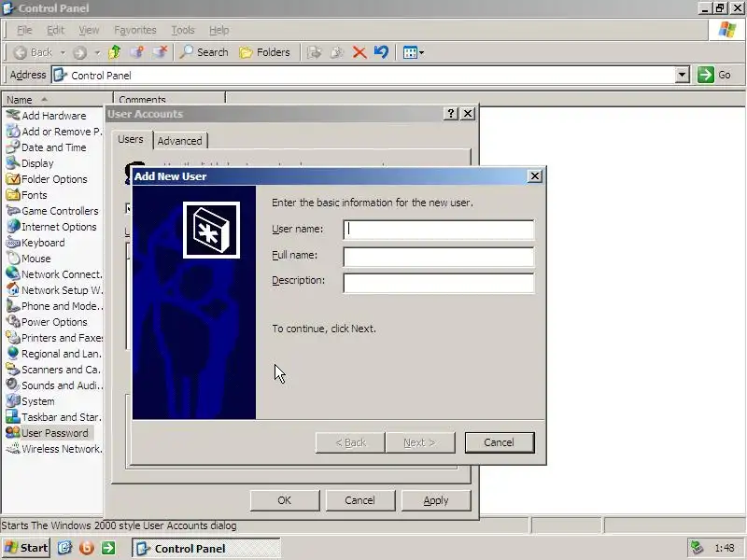Screen dimensions: 747x560
Task: Click the Back button in wizard
Action: tap(350, 442)
